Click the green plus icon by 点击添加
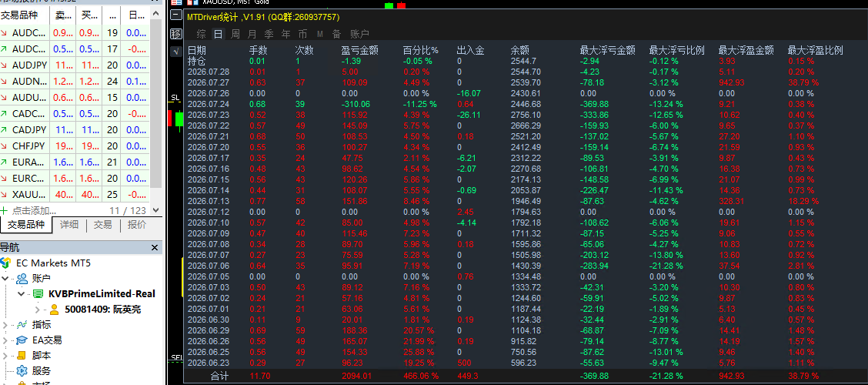 pyautogui.click(x=5, y=210)
